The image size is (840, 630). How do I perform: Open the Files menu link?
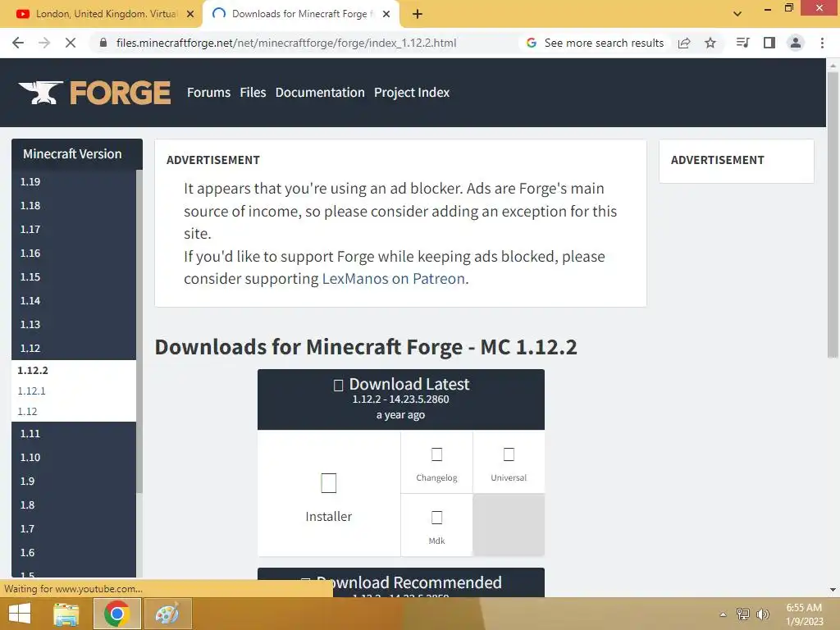coord(253,93)
